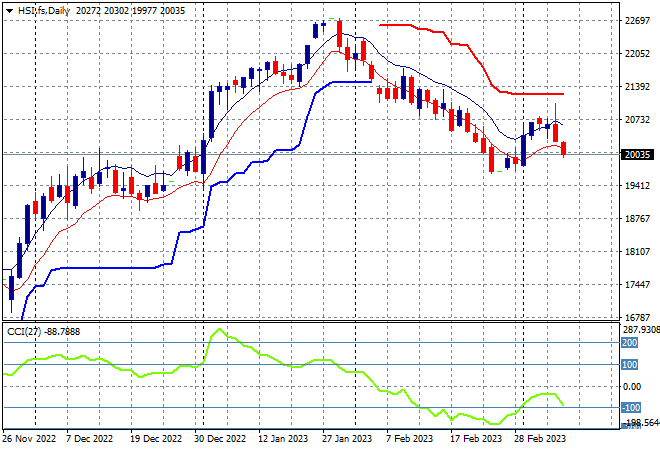
Task: Select the green CCI line peak above 200
Action: pyautogui.click(x=219, y=329)
